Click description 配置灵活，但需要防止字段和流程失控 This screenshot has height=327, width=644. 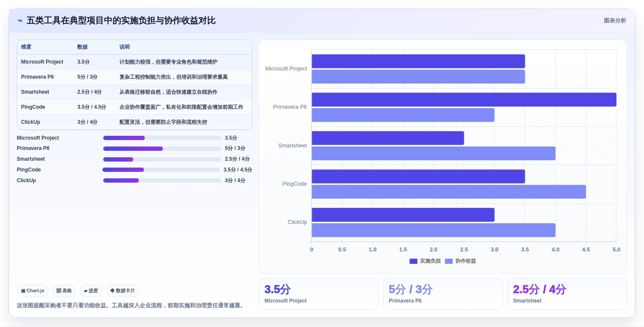click(163, 122)
